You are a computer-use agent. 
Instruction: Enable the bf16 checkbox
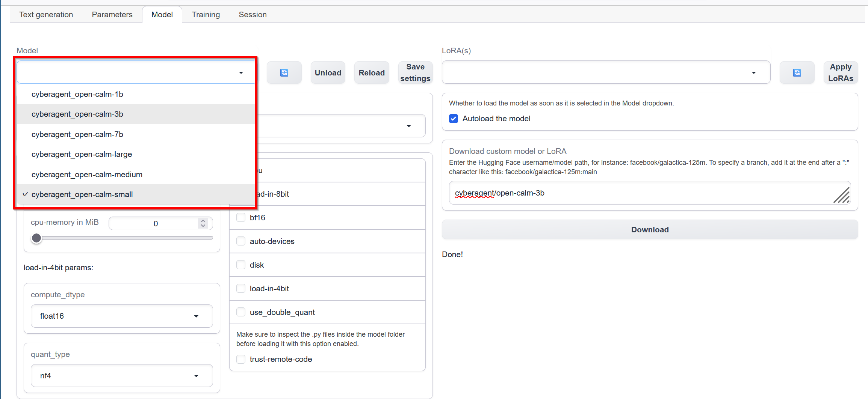point(241,218)
